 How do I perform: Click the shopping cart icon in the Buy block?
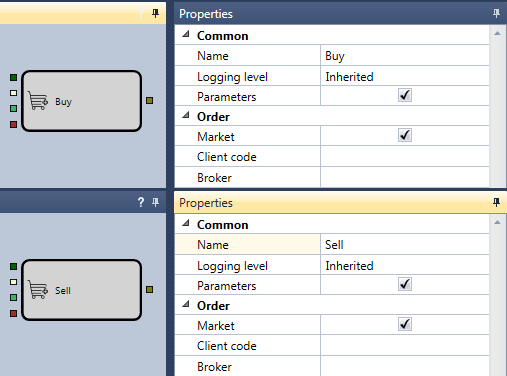pyautogui.click(x=38, y=101)
